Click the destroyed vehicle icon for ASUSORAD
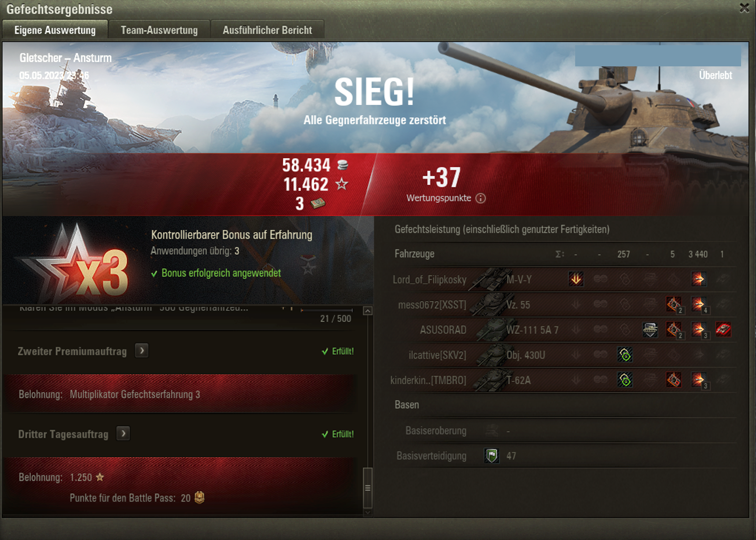 point(723,329)
